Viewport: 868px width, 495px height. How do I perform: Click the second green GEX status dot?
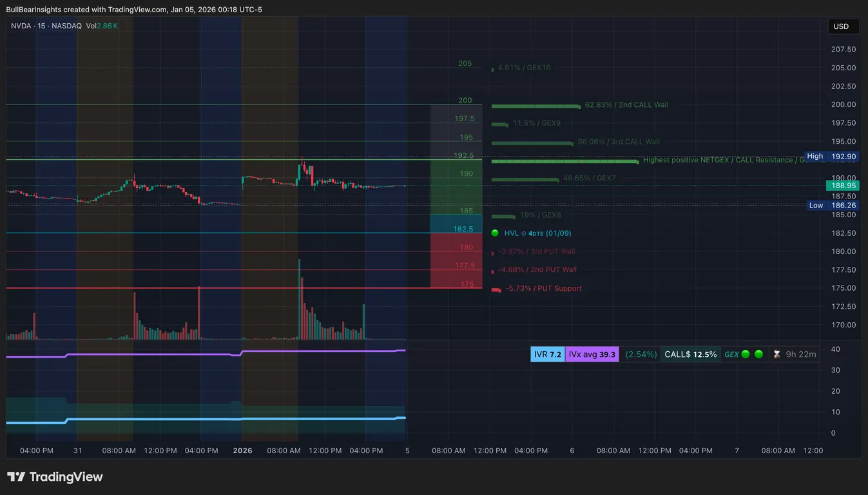pyautogui.click(x=758, y=354)
